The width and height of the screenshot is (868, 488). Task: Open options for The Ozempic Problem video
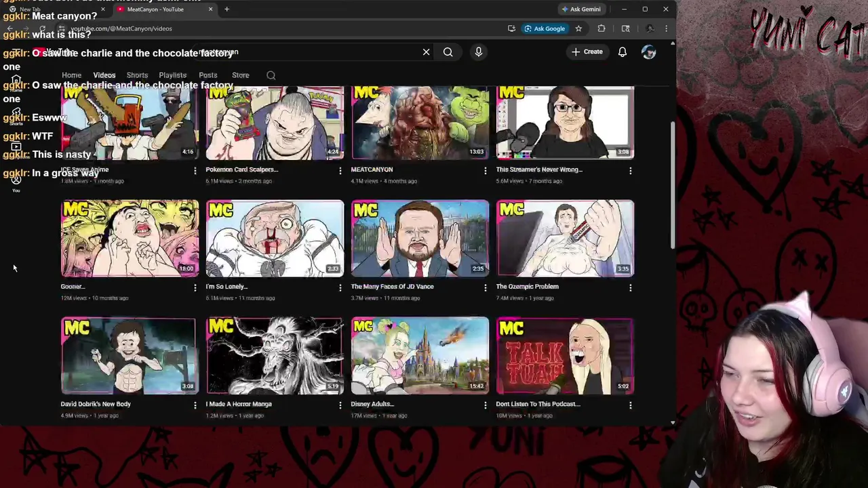pyautogui.click(x=631, y=287)
